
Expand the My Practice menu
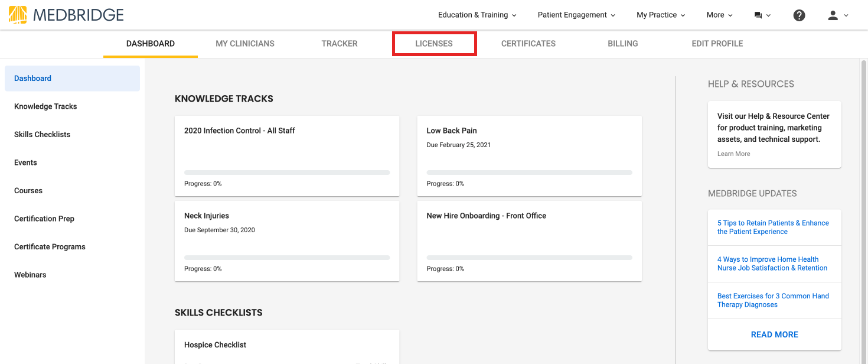click(661, 15)
